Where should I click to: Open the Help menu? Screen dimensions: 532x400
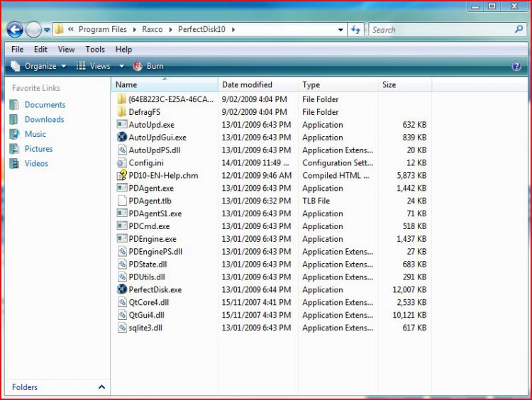coord(123,50)
